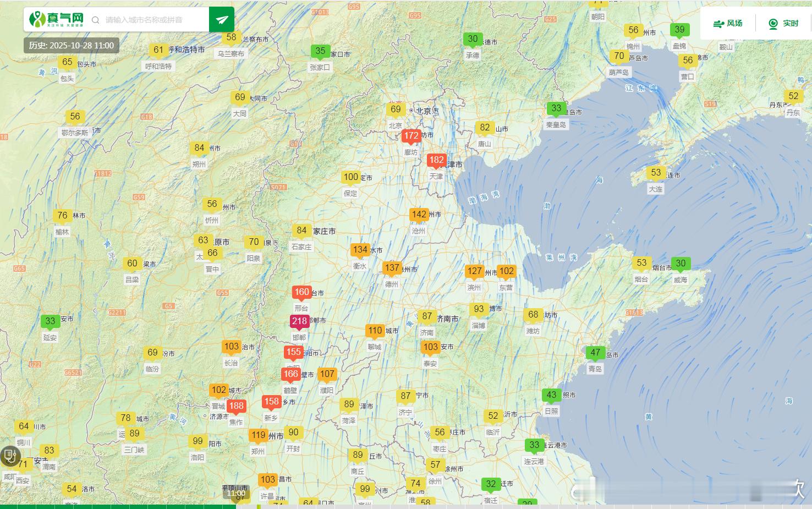Select the green 33 AQI marker for 连云港
Screen dimensions: 812x509
534,446
